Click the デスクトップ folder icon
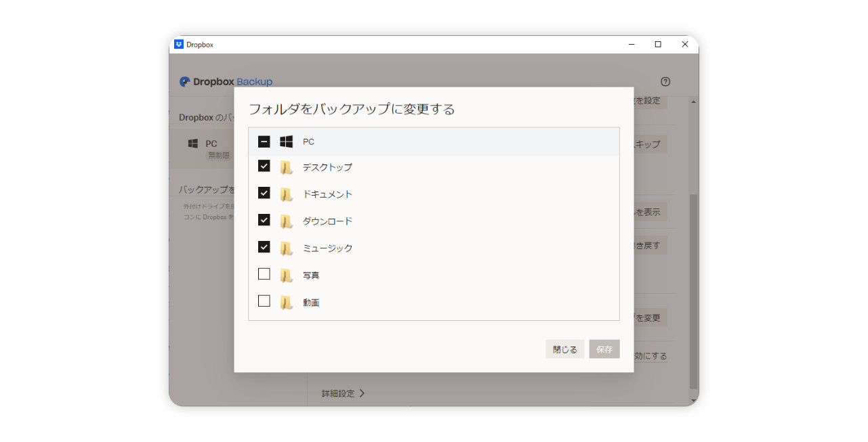 click(x=287, y=167)
